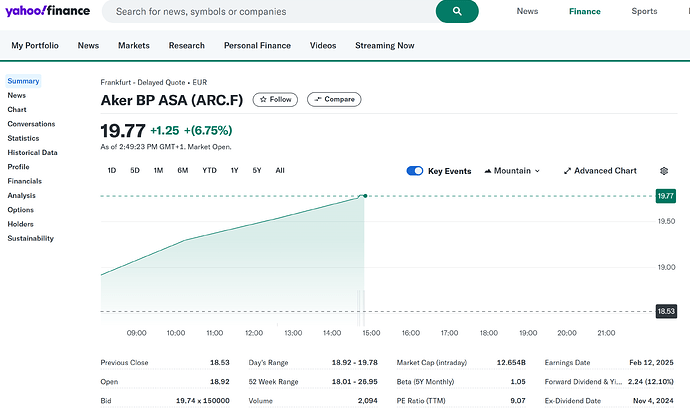Select the 1M chart range
The height and width of the screenshot is (409, 690).
tap(158, 170)
